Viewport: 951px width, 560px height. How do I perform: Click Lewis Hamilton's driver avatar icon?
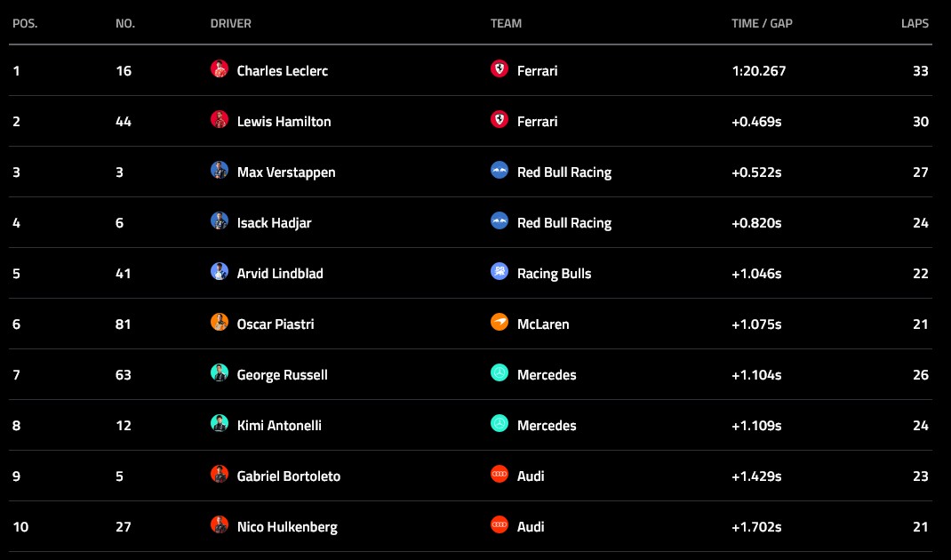[x=220, y=120]
